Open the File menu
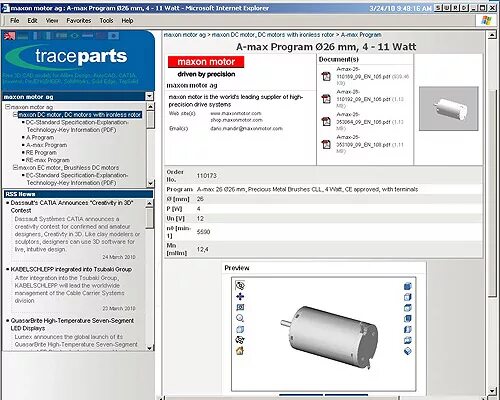Screen dimensions: 500x400 pos(15,21)
